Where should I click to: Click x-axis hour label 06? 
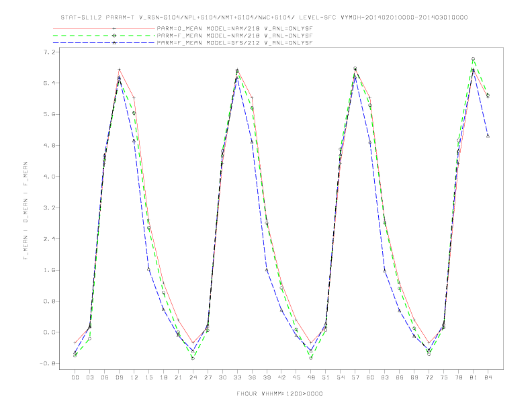pyautogui.click(x=105, y=377)
